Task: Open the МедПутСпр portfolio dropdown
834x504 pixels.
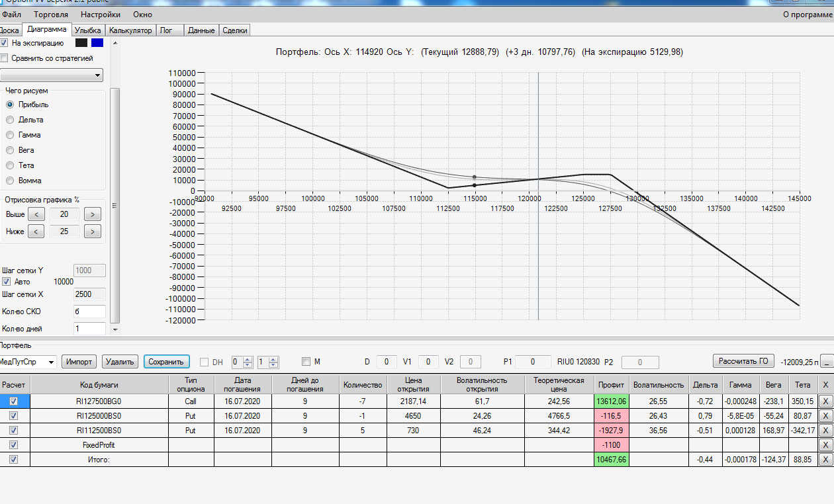Action: pos(28,362)
